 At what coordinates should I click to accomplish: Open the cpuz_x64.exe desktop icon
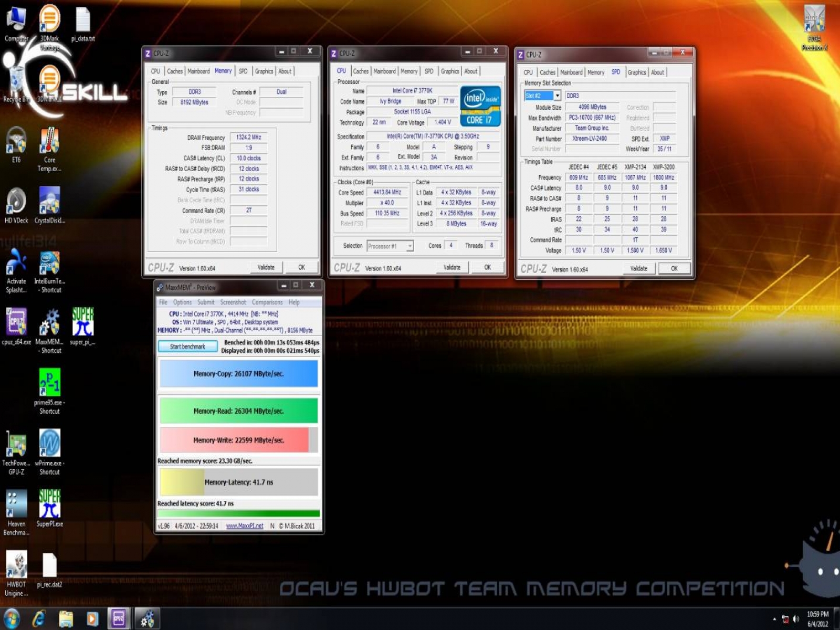pos(16,327)
